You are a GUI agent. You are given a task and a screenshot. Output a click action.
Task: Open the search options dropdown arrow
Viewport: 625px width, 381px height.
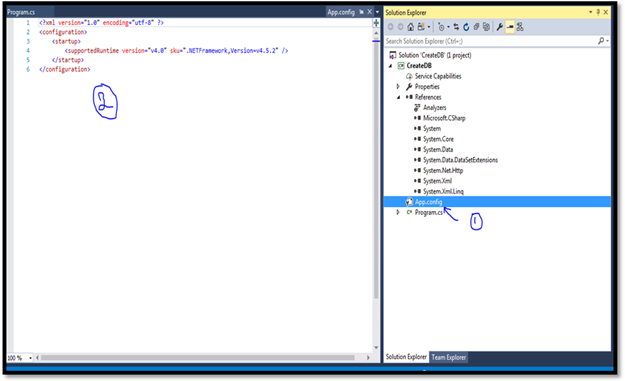point(607,41)
